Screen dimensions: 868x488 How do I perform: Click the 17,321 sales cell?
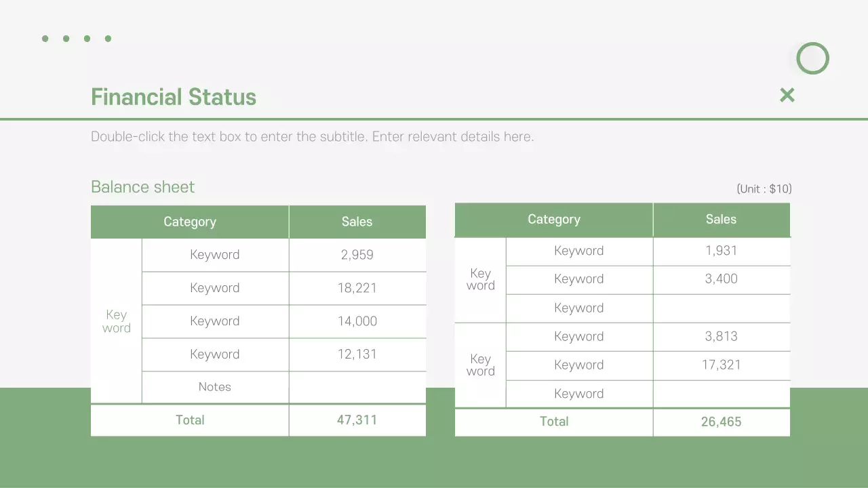(721, 365)
